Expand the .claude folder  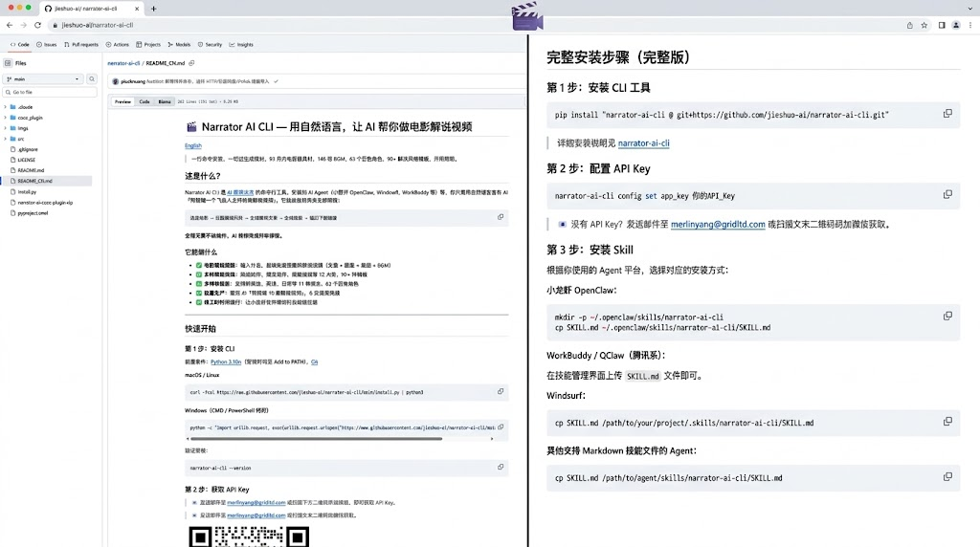[x=6, y=107]
